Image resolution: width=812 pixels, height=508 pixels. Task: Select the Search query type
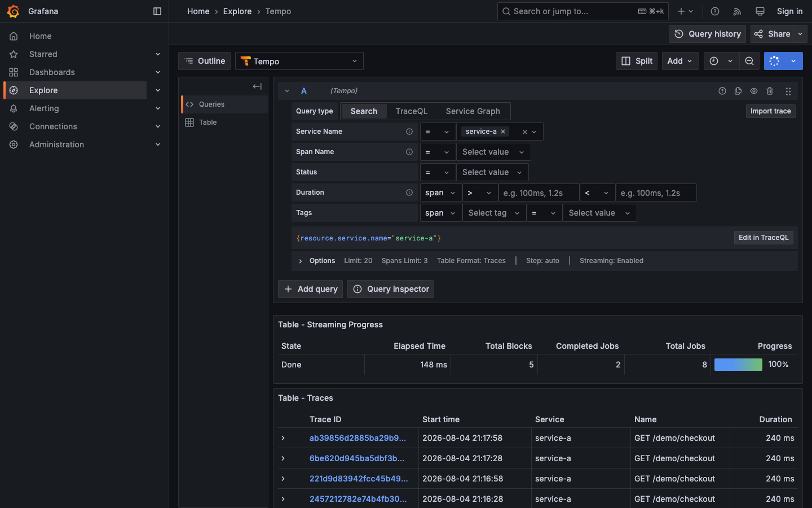click(x=364, y=111)
